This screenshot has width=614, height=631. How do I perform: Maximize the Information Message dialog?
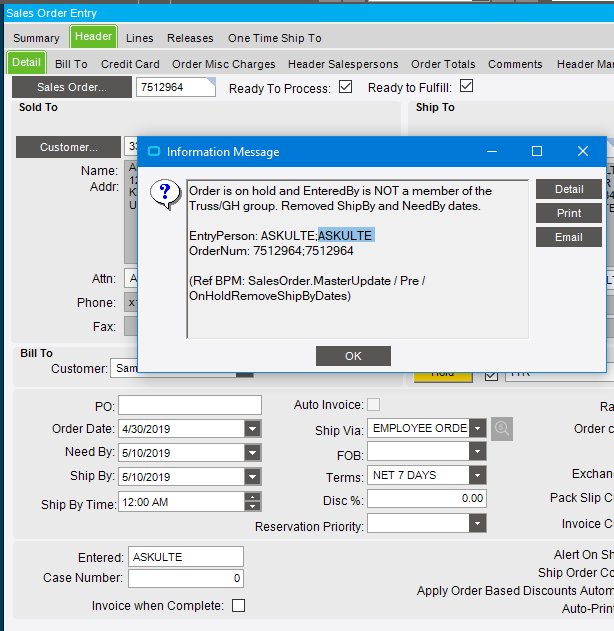point(537,151)
